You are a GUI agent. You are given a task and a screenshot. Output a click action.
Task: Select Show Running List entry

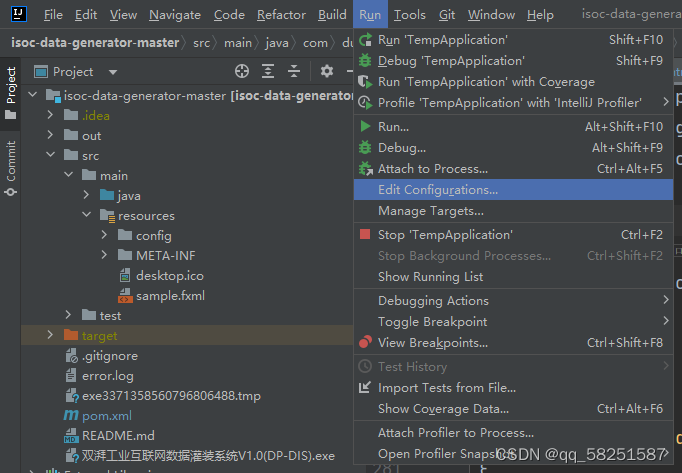point(513,277)
